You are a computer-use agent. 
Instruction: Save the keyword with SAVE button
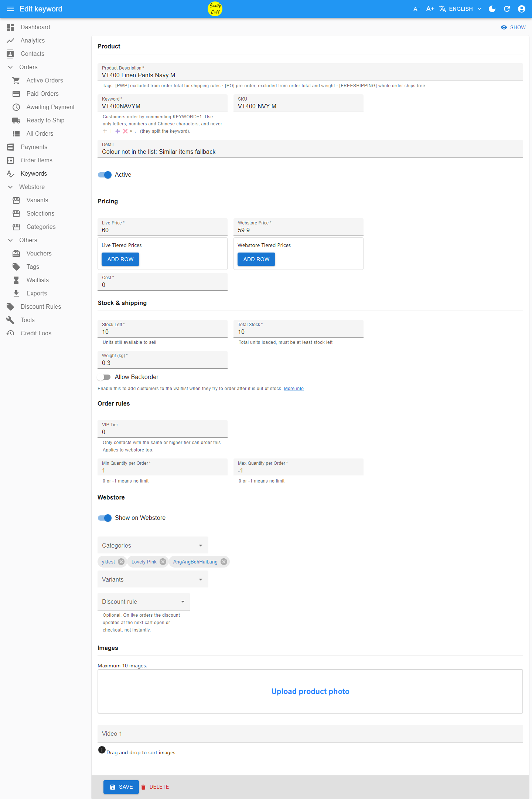click(x=121, y=787)
